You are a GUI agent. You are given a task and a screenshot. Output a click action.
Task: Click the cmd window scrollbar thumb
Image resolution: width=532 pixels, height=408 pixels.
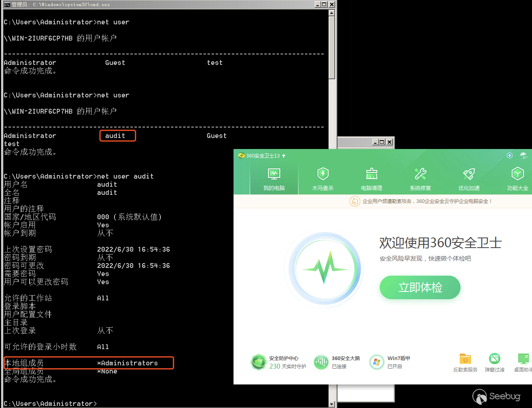click(332, 48)
